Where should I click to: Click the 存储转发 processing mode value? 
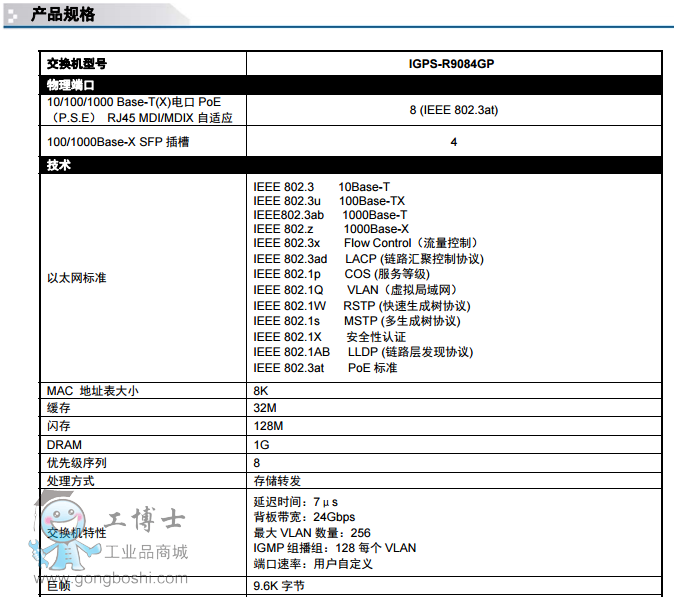[x=277, y=480]
